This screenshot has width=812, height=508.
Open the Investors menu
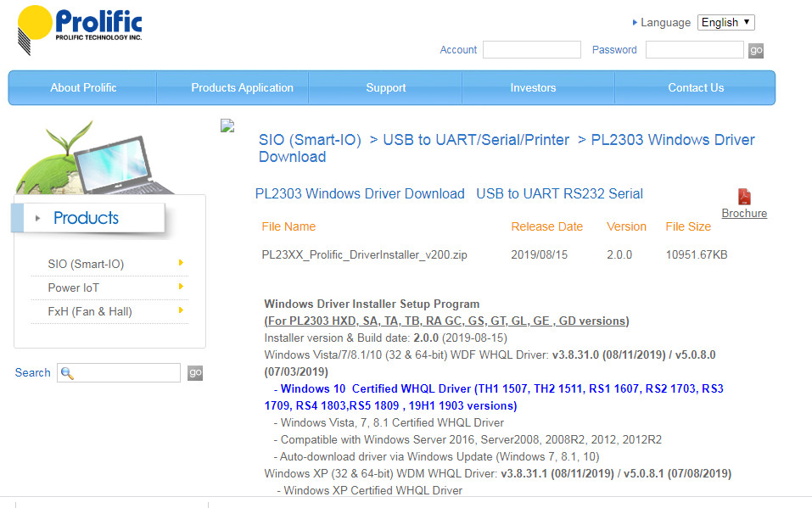(533, 87)
